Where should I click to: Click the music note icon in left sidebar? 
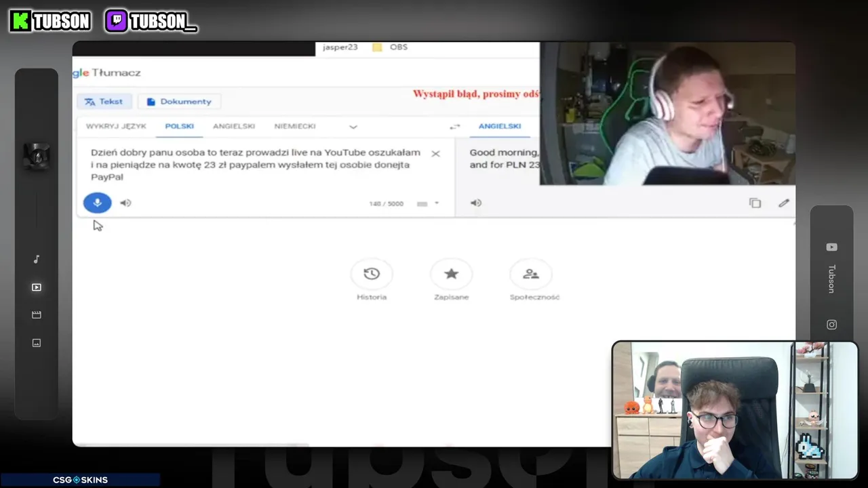[x=37, y=260]
